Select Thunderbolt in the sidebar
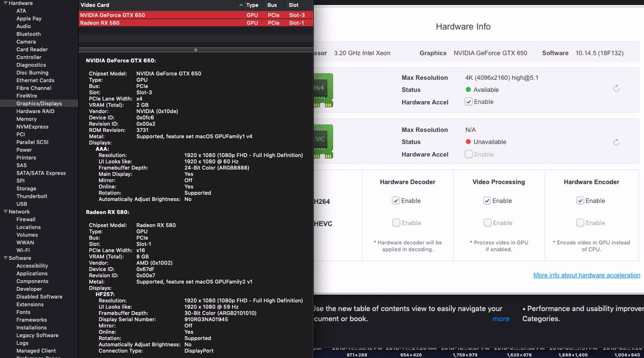644x358 pixels. [32, 196]
